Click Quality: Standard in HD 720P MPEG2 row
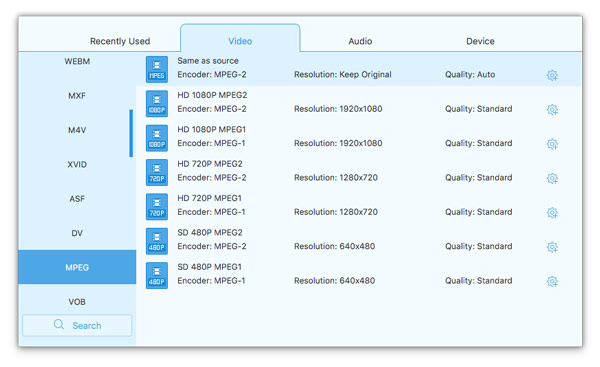The height and width of the screenshot is (367, 600). click(x=478, y=178)
